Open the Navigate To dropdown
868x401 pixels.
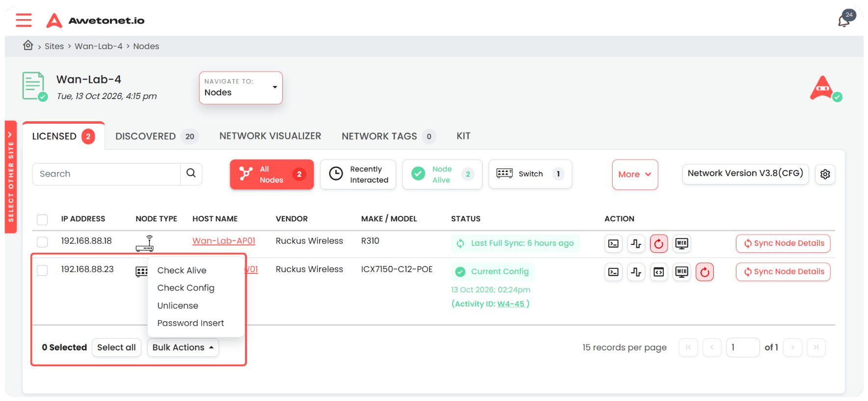pyautogui.click(x=241, y=88)
